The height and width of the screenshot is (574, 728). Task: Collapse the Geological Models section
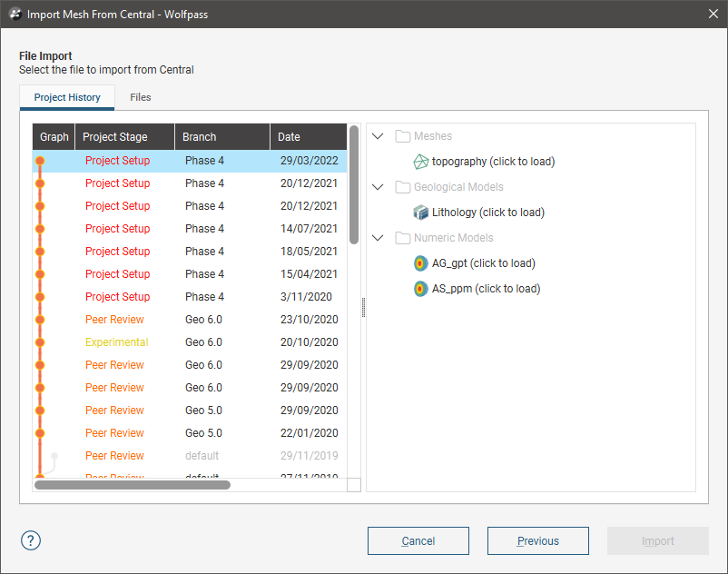379,187
